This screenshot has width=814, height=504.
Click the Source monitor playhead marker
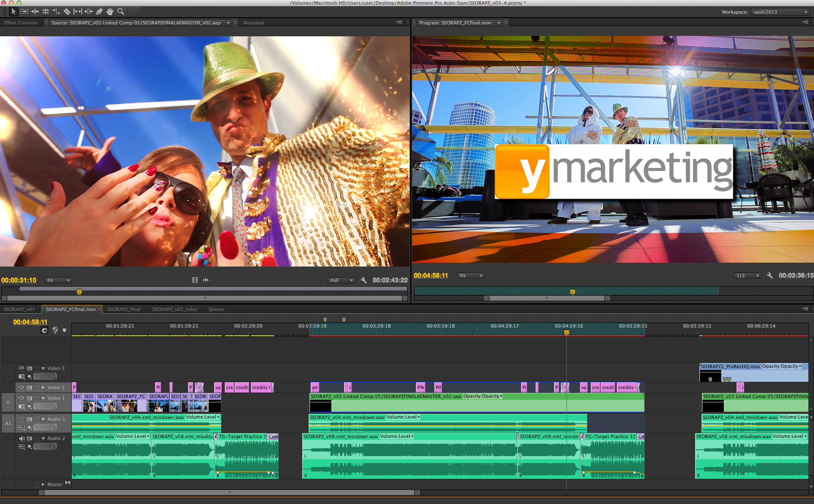point(79,292)
